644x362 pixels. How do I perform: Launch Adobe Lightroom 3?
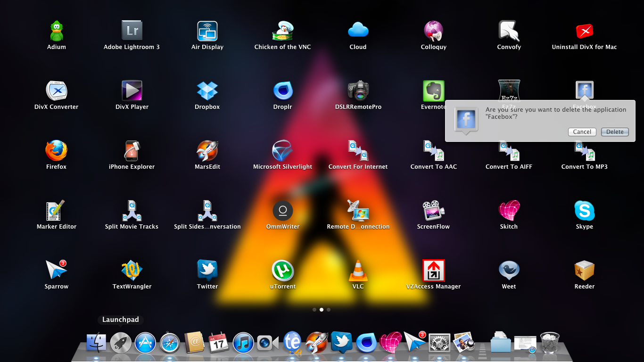pyautogui.click(x=132, y=31)
